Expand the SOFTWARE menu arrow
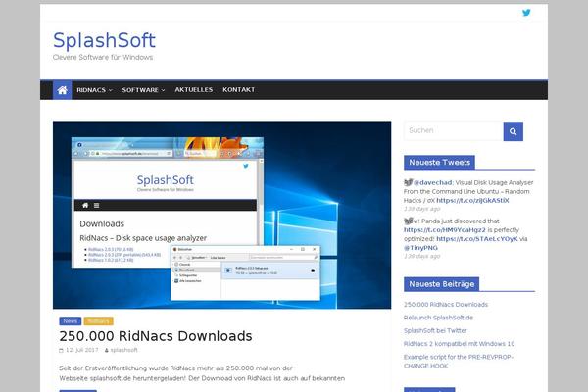 163,90
